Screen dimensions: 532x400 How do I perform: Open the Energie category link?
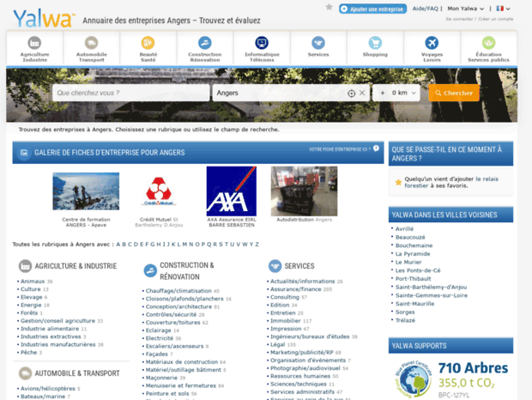pos(31,305)
